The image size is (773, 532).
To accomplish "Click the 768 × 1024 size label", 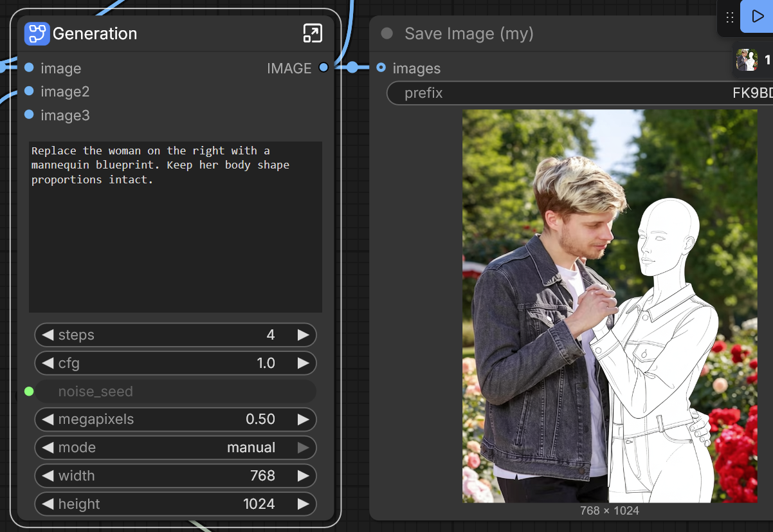I will coord(610,511).
